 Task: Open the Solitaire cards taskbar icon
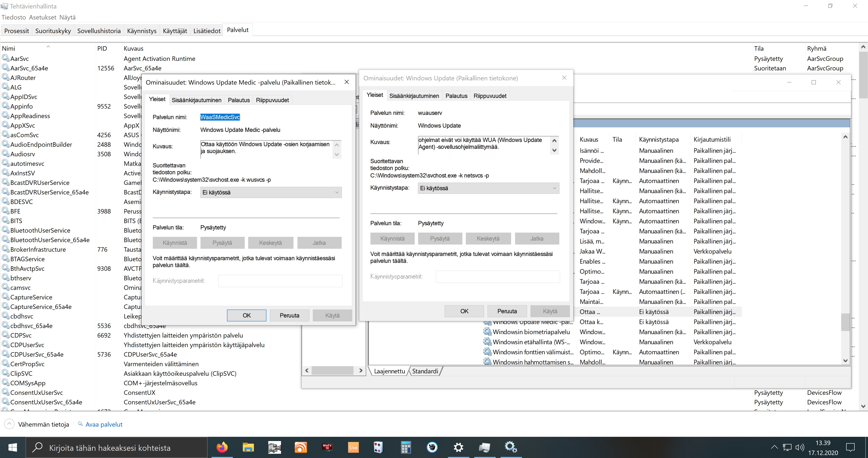click(x=379, y=448)
